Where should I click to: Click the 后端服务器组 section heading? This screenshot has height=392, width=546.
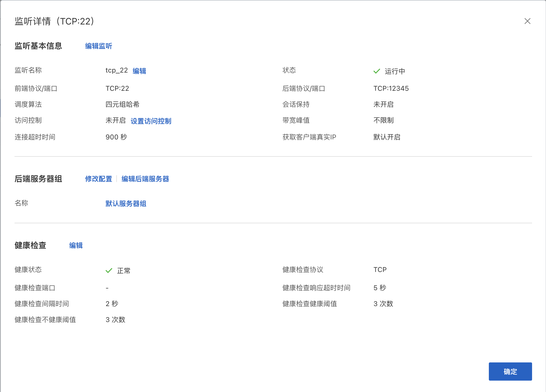pyautogui.click(x=38, y=179)
